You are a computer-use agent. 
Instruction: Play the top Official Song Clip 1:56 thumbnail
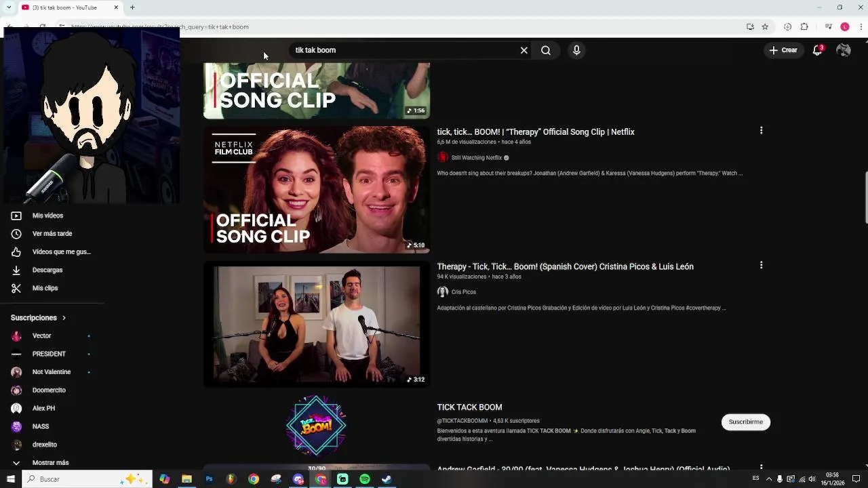point(317,91)
